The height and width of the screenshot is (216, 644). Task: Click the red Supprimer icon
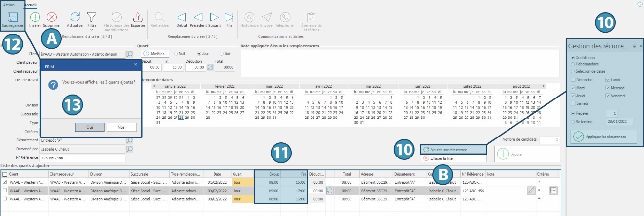pyautogui.click(x=52, y=17)
